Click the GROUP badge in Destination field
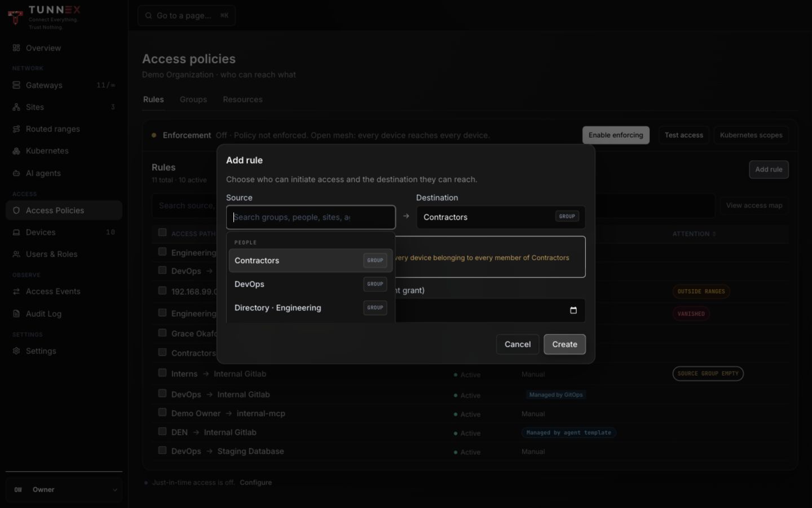This screenshot has height=508, width=812. click(x=567, y=217)
